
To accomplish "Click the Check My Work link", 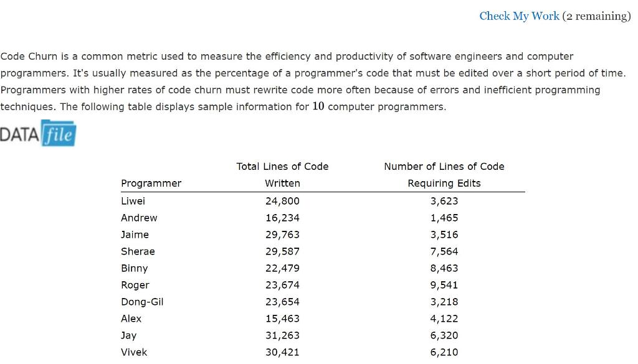I will 519,16.
